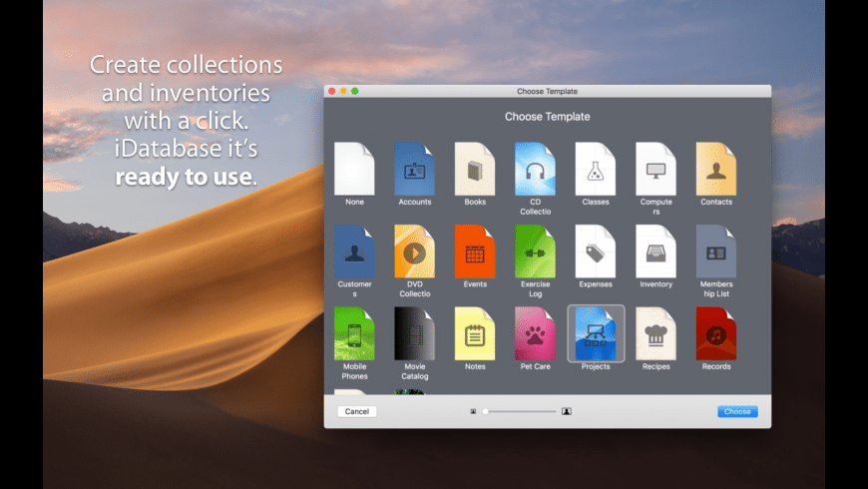Select the Exercise Log dumbbell icon

pos(536,251)
